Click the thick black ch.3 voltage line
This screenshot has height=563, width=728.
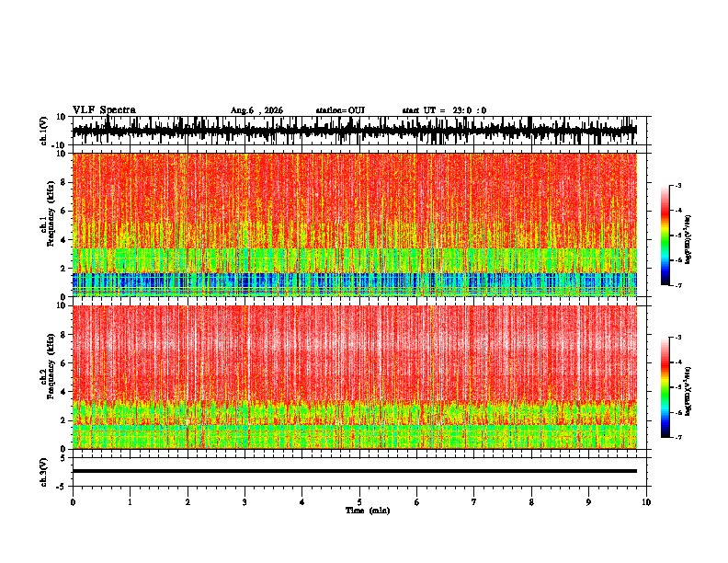click(x=355, y=471)
